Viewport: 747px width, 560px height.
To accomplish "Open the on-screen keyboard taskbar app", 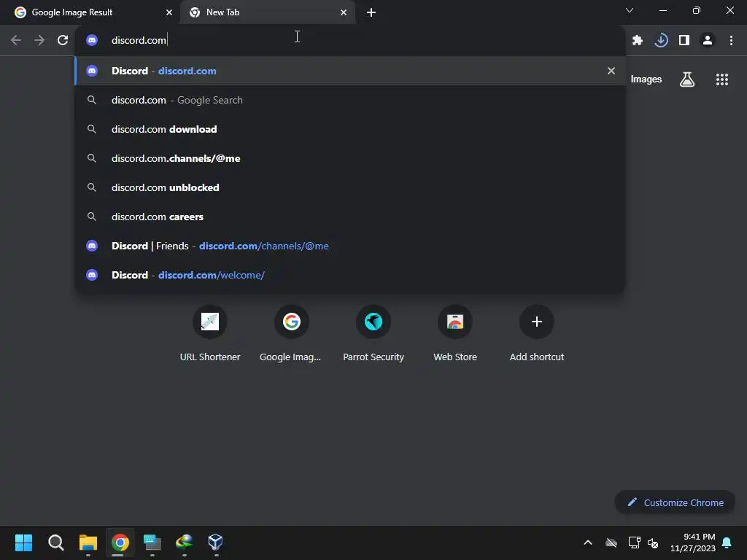I will (152, 542).
